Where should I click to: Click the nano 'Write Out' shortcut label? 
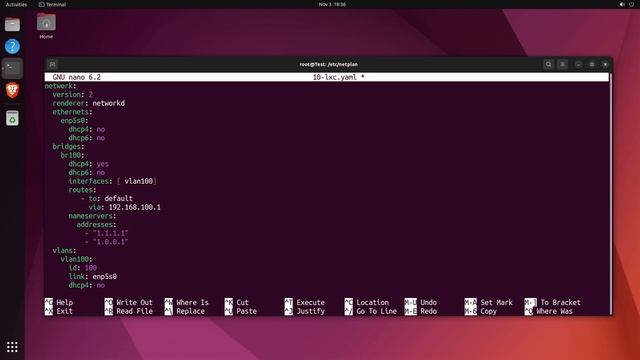pyautogui.click(x=134, y=302)
